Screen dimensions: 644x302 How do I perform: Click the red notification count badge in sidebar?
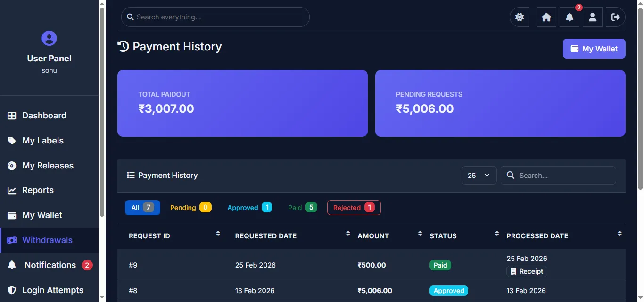pyautogui.click(x=87, y=265)
